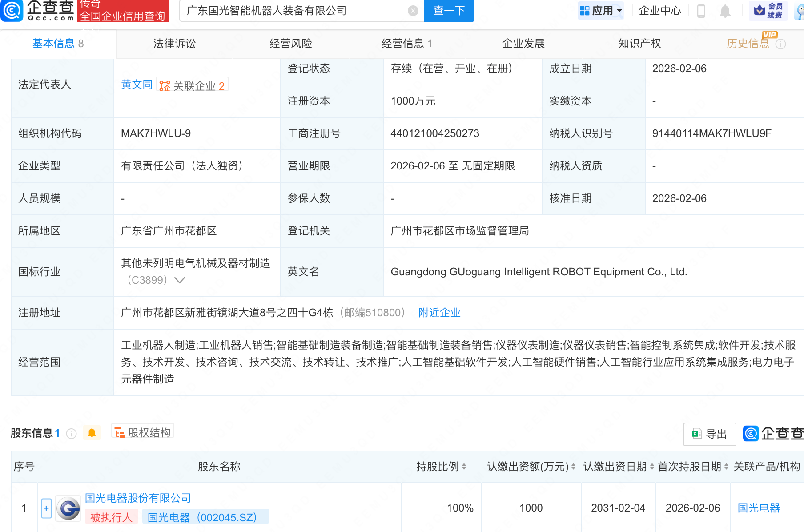Open the notification bell in header
Image resolution: width=804 pixels, height=532 pixels.
[725, 11]
